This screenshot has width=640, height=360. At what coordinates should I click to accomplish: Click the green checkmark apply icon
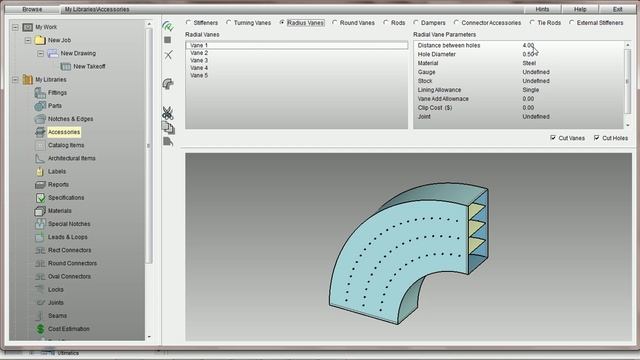click(168, 27)
